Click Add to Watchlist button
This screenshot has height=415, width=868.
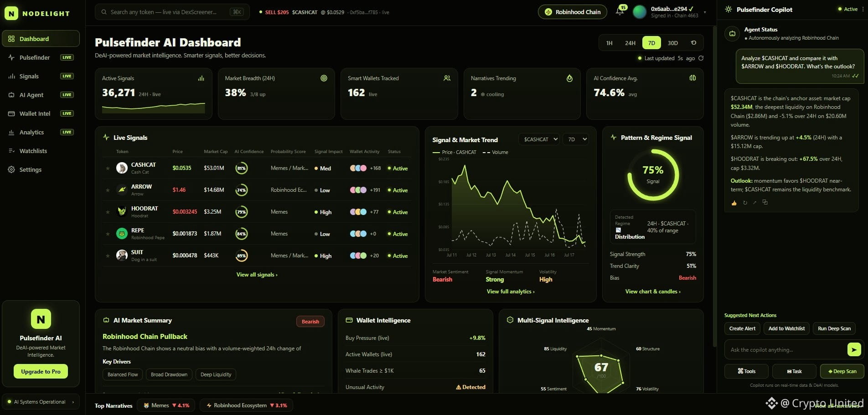tap(786, 328)
